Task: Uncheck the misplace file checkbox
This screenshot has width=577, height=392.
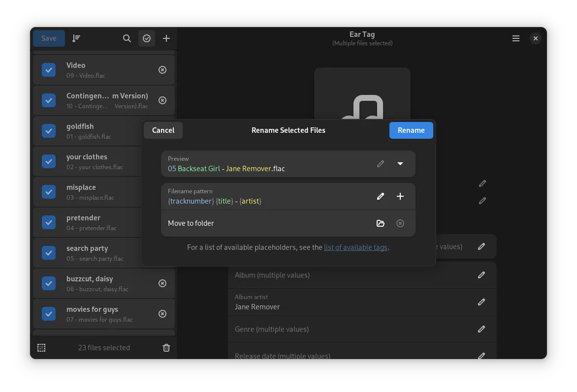Action: [x=49, y=192]
